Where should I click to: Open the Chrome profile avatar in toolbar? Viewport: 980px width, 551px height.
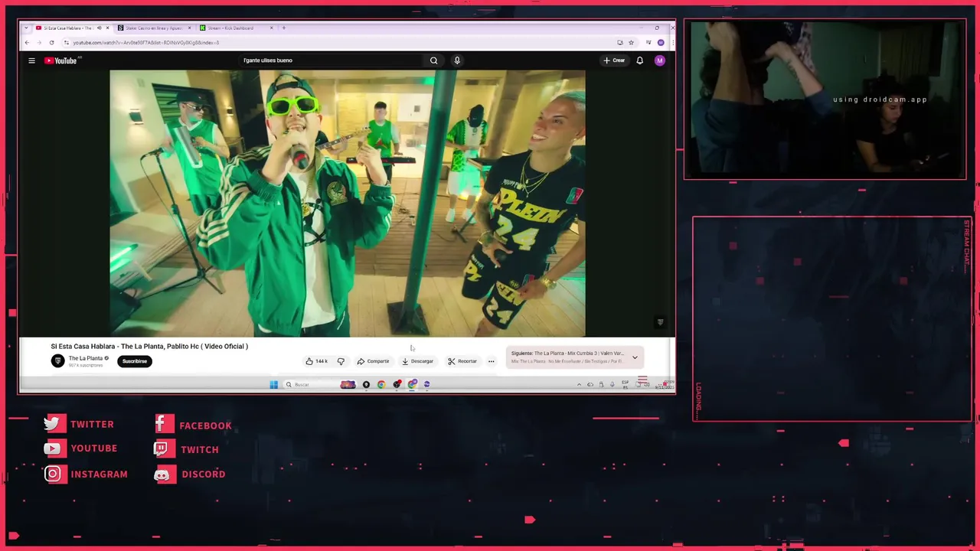click(x=661, y=43)
